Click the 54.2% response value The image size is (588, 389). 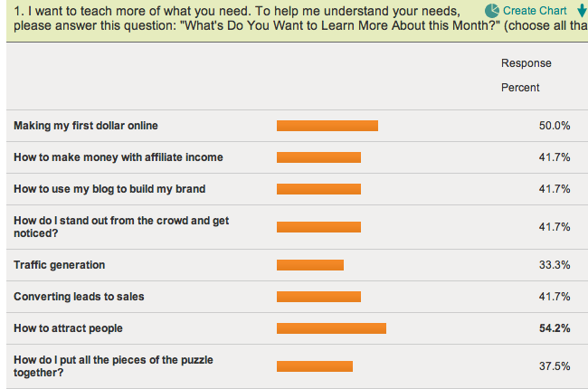[555, 328]
